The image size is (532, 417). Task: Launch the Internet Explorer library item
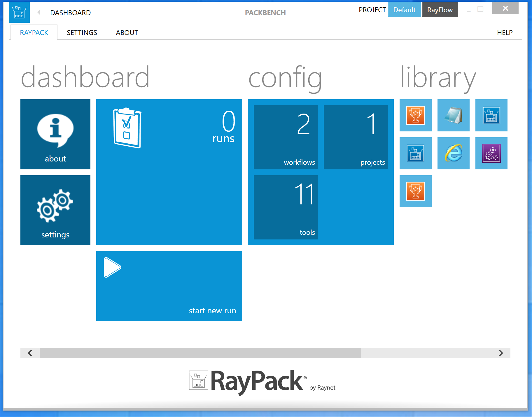click(454, 153)
